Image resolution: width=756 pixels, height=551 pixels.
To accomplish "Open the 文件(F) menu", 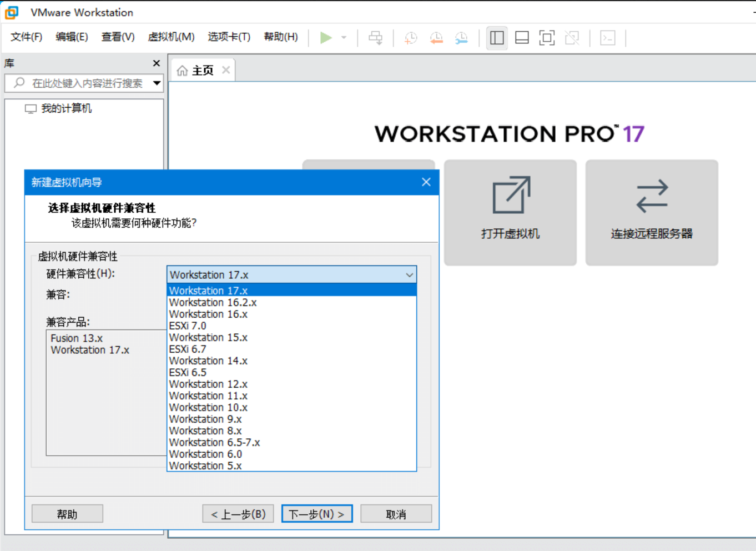I will [x=26, y=37].
